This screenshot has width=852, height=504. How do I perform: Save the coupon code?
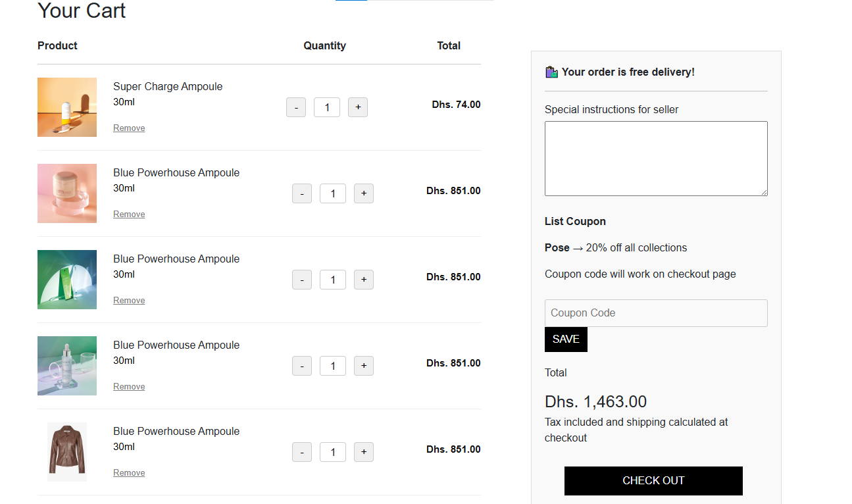coord(566,340)
